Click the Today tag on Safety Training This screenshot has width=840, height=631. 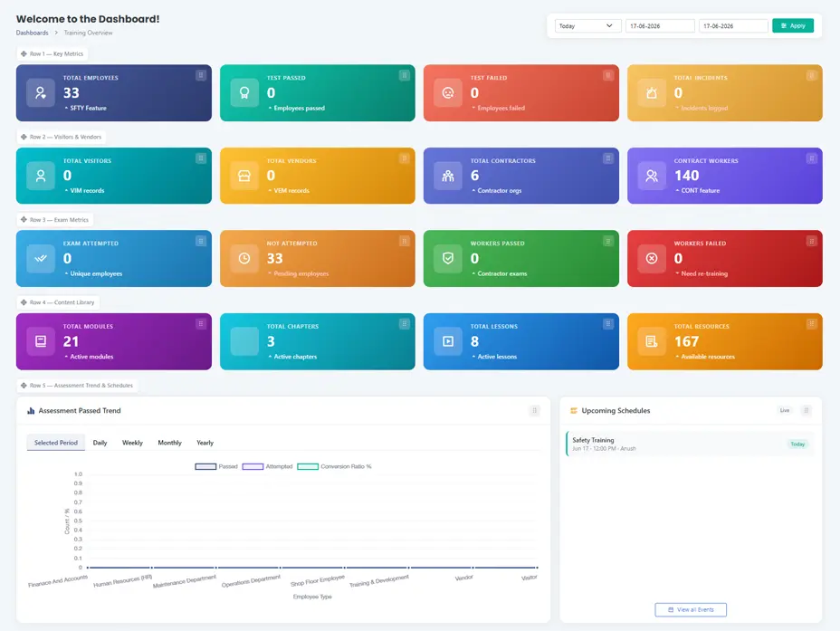click(797, 445)
